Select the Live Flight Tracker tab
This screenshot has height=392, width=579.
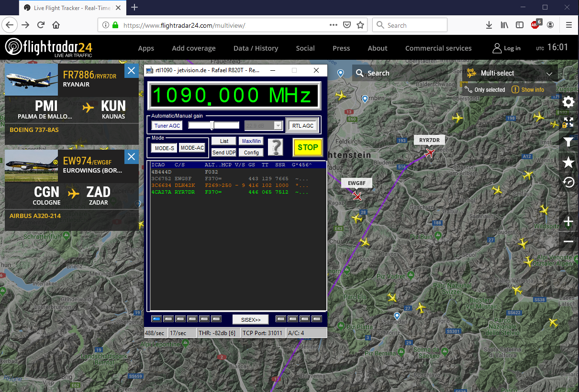[x=72, y=8]
